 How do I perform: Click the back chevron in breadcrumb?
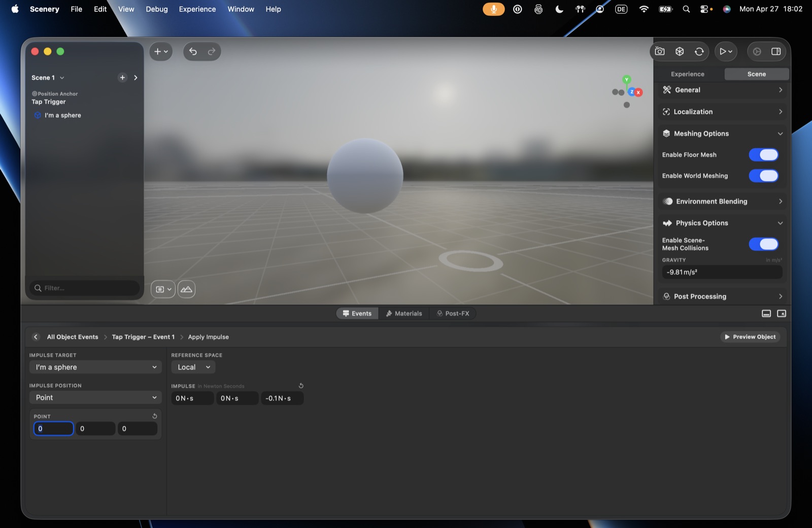pos(36,337)
